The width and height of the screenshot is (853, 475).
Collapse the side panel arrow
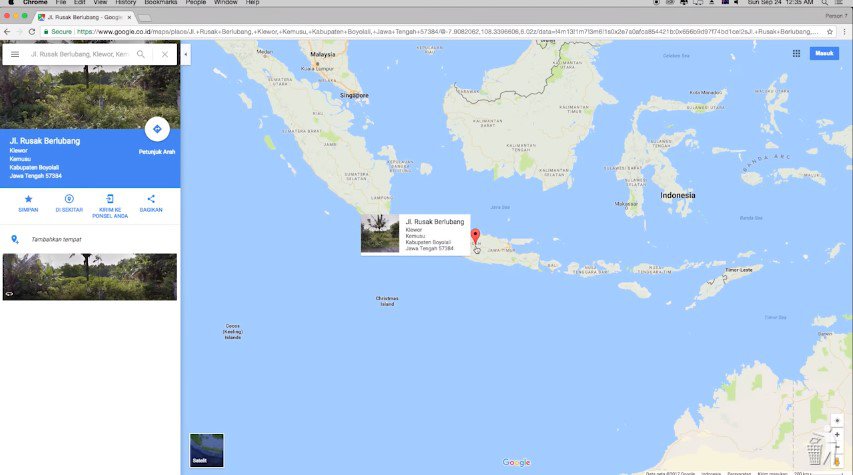[186, 54]
